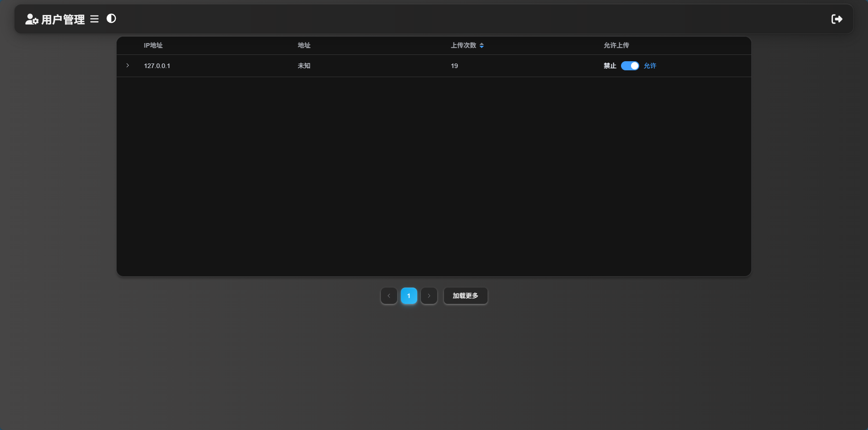Click the IP地址 column header

click(x=153, y=45)
